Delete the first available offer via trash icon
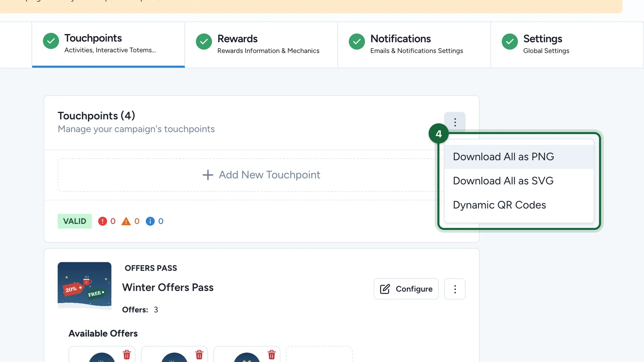Viewport: 644px width, 362px height. [x=127, y=354]
